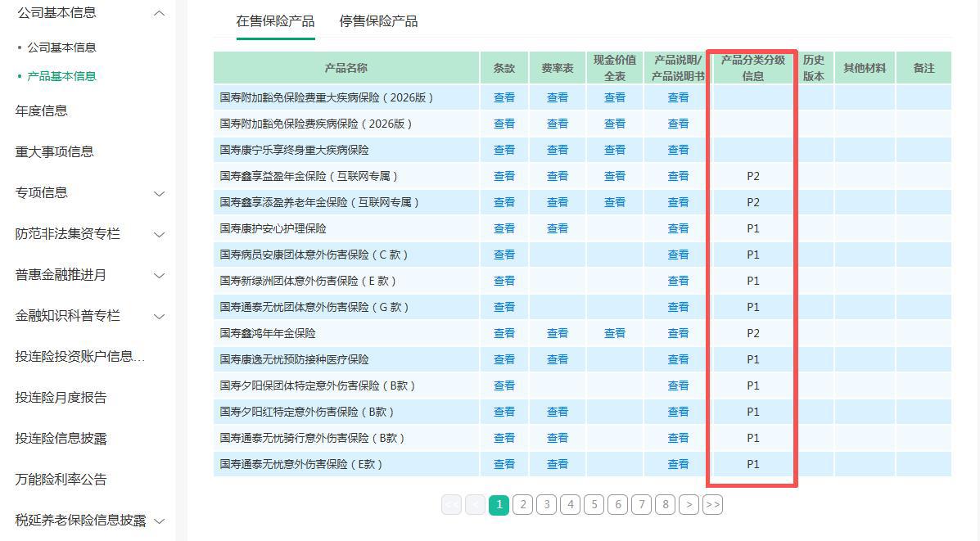The image size is (980, 541).
Task: Go to page 8 in pagination
Action: tap(666, 505)
